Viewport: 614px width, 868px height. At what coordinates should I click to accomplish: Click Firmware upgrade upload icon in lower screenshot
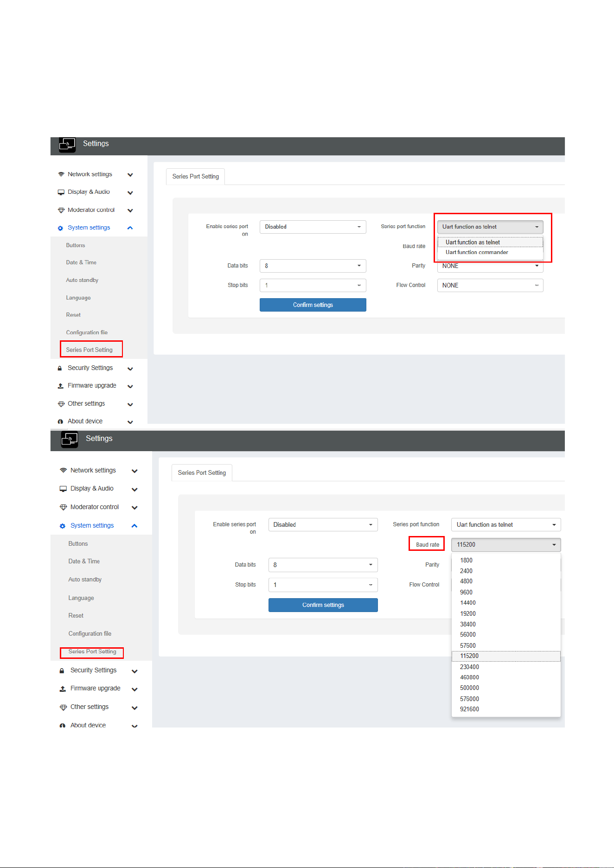(x=63, y=689)
